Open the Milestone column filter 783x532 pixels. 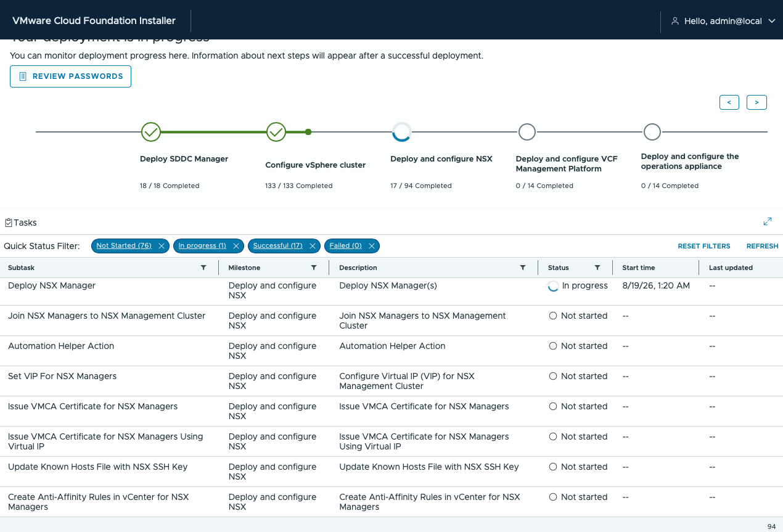coord(314,268)
